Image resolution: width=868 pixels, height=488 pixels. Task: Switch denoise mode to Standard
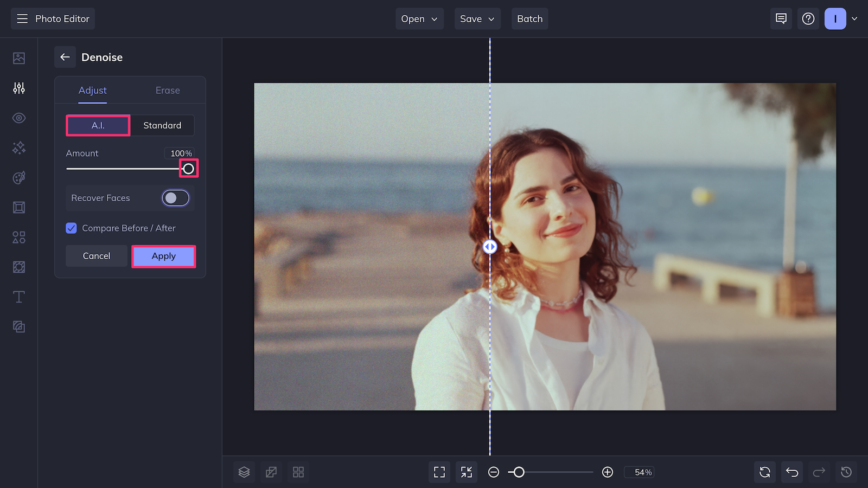pos(163,125)
